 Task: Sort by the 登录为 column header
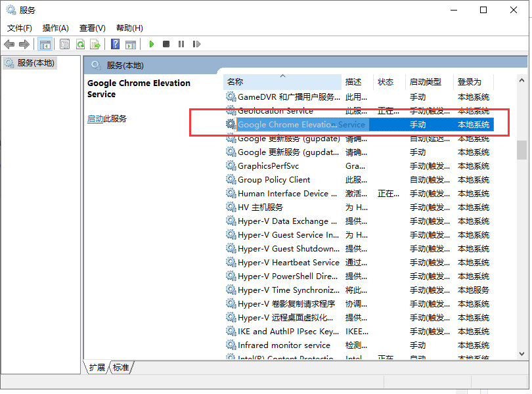pos(474,82)
